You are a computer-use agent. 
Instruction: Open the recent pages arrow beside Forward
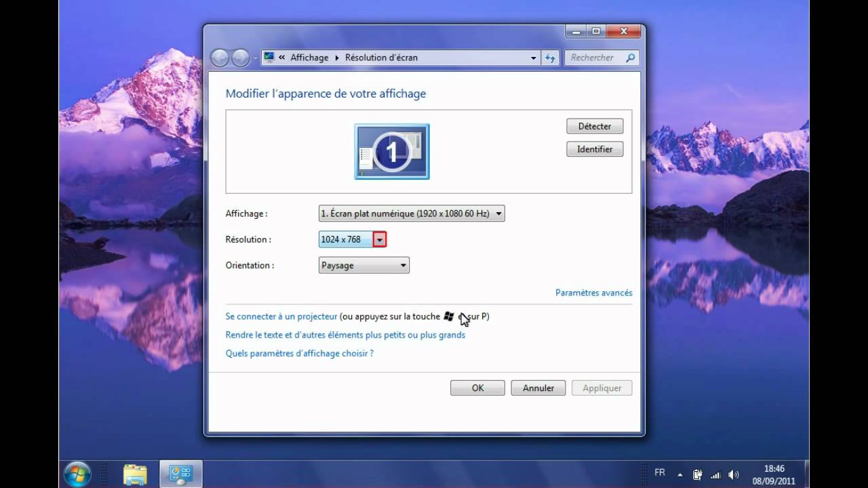tap(255, 58)
